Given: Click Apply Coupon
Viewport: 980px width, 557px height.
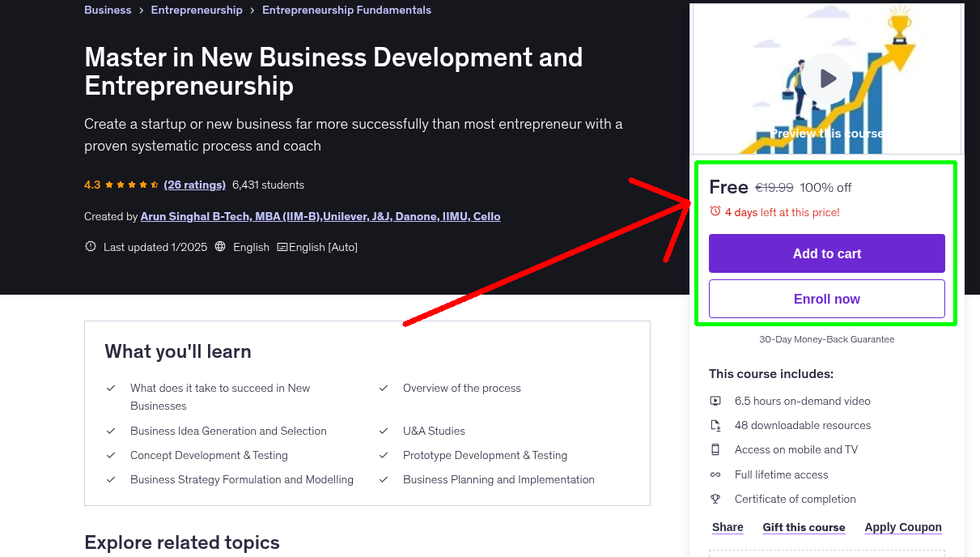Looking at the screenshot, I should pos(902,527).
